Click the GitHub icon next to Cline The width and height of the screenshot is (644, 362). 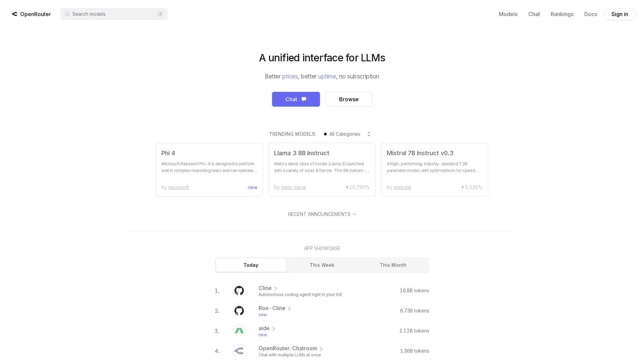(x=239, y=291)
